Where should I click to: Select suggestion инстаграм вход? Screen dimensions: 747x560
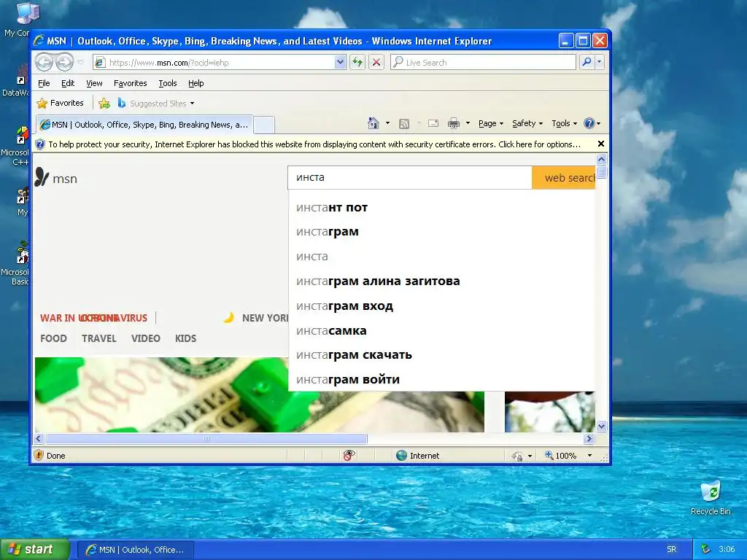coord(441,306)
